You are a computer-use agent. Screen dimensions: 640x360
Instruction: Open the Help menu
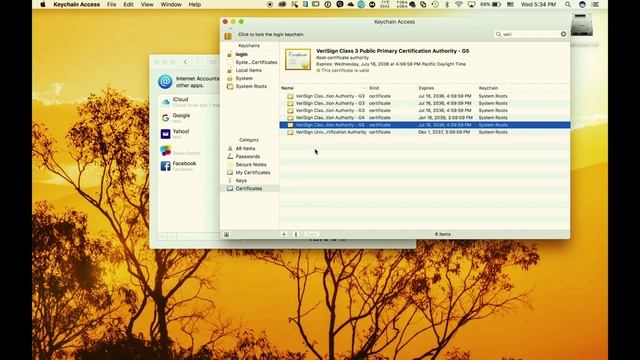click(x=195, y=4)
